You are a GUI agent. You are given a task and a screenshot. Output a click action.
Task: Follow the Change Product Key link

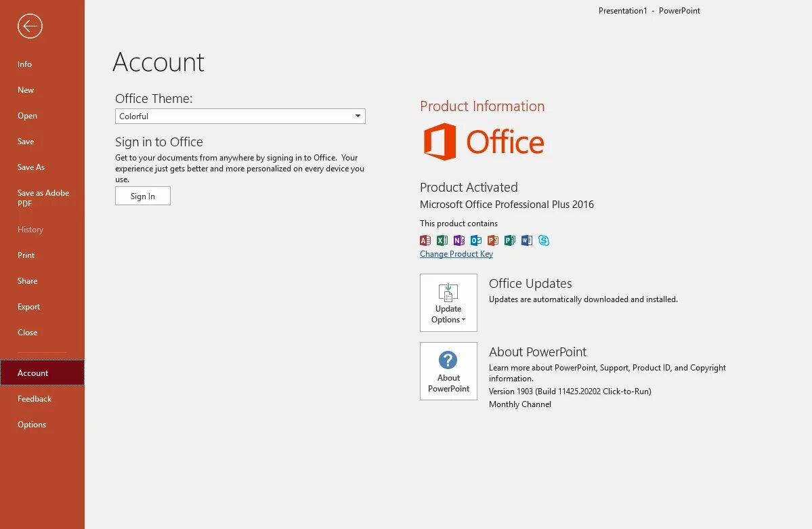point(456,254)
